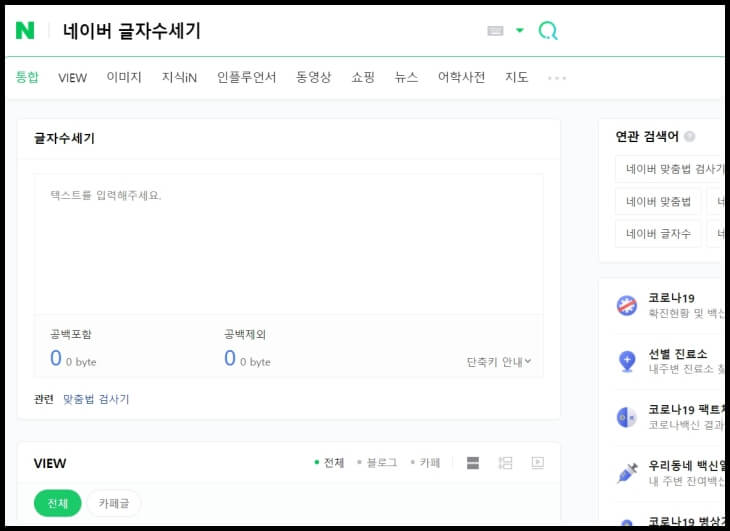Switch to the 이미지 tab

(124, 77)
